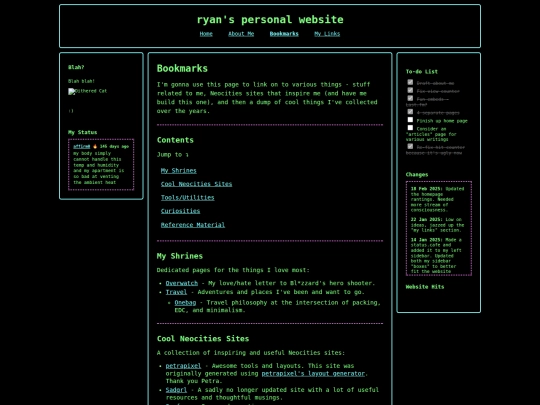Click the My Status heading
Image resolution: width=540 pixels, height=405 pixels.
coord(82,132)
